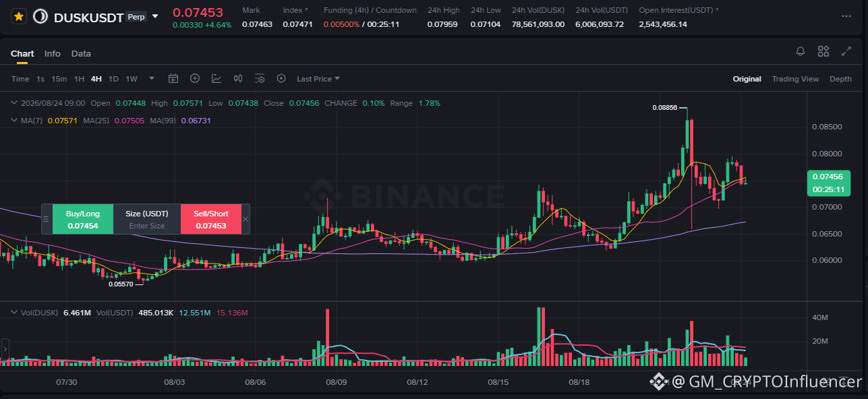Select the 15m interval

pyautogui.click(x=59, y=79)
